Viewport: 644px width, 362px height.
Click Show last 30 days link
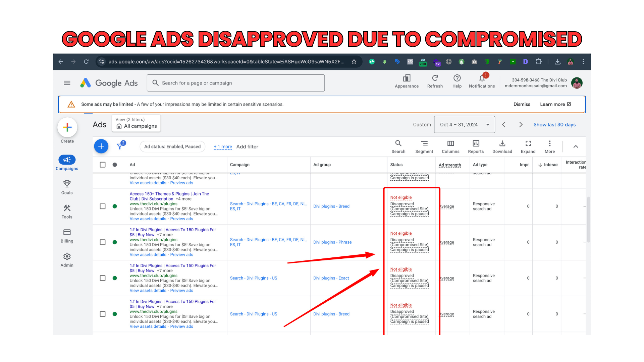554,125
